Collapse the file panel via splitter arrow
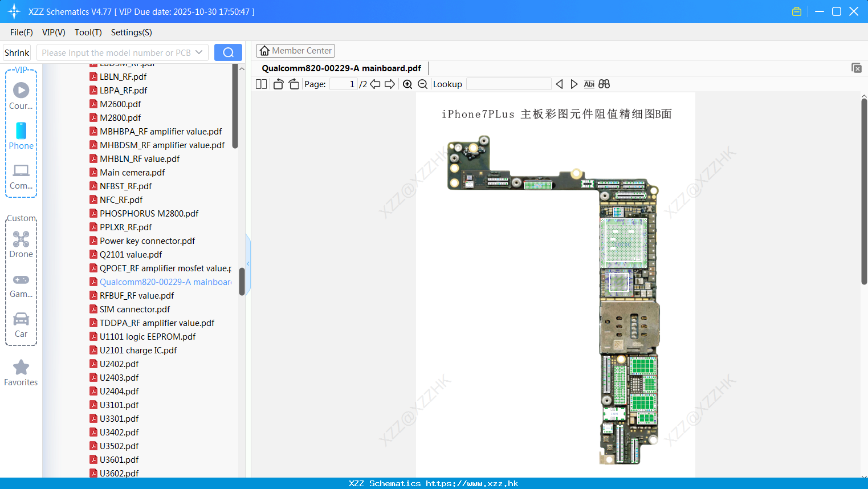868x489 pixels. (x=248, y=263)
